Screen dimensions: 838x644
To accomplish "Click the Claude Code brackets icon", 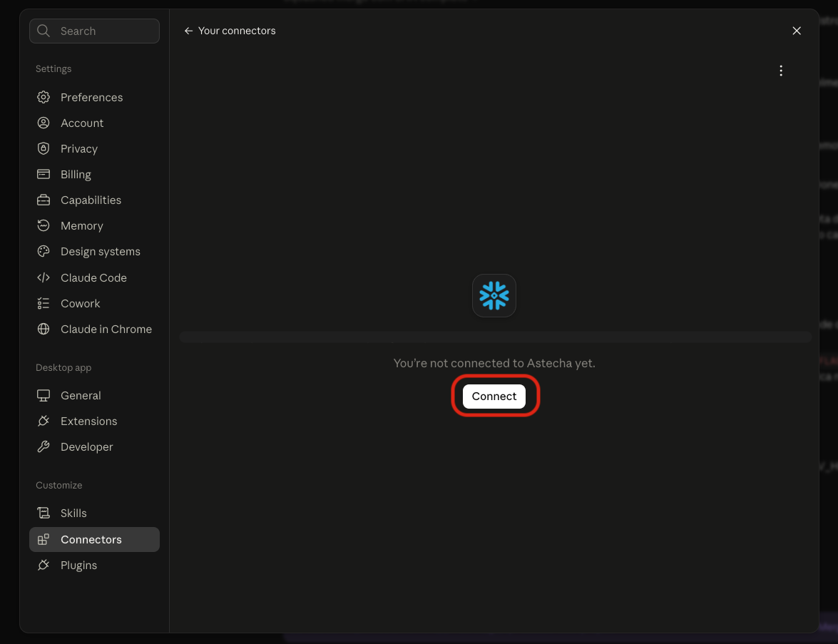I will point(44,278).
